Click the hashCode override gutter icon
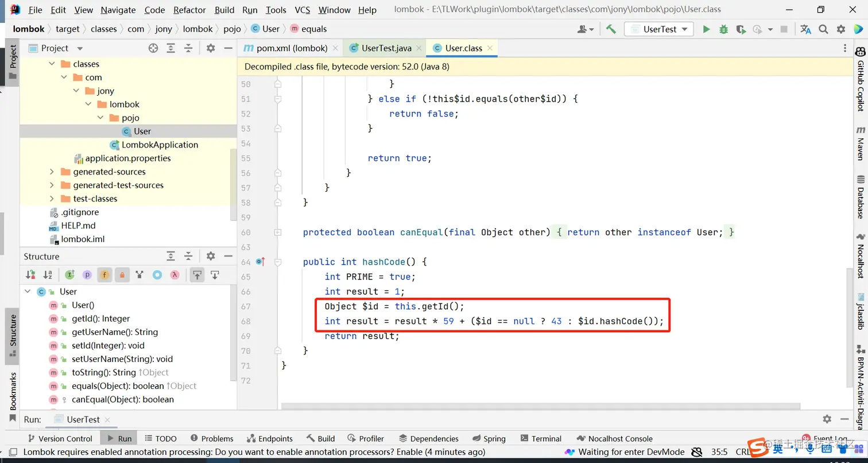Viewport: 868px width, 463px height. coord(260,262)
